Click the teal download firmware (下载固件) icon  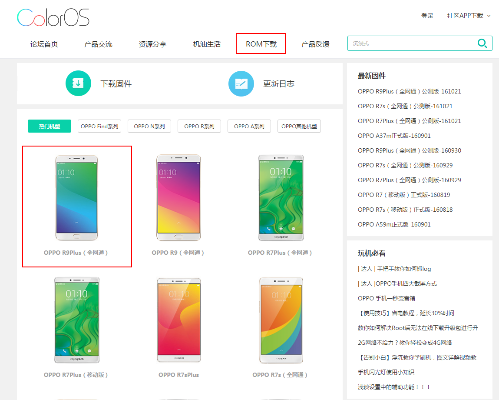click(78, 83)
